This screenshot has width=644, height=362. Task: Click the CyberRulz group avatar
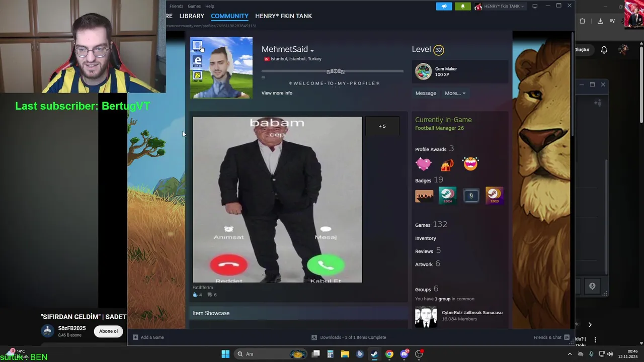[426, 316]
